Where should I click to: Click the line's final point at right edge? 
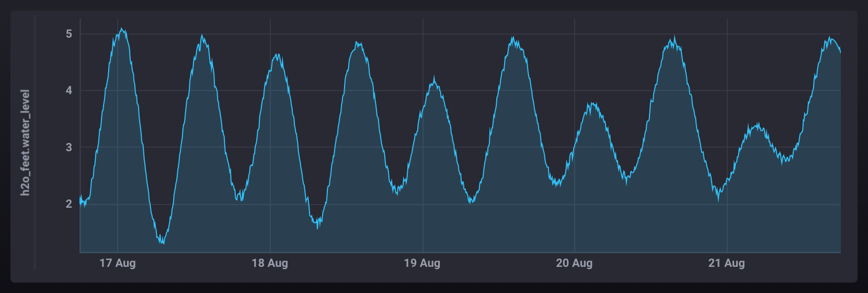tap(840, 52)
